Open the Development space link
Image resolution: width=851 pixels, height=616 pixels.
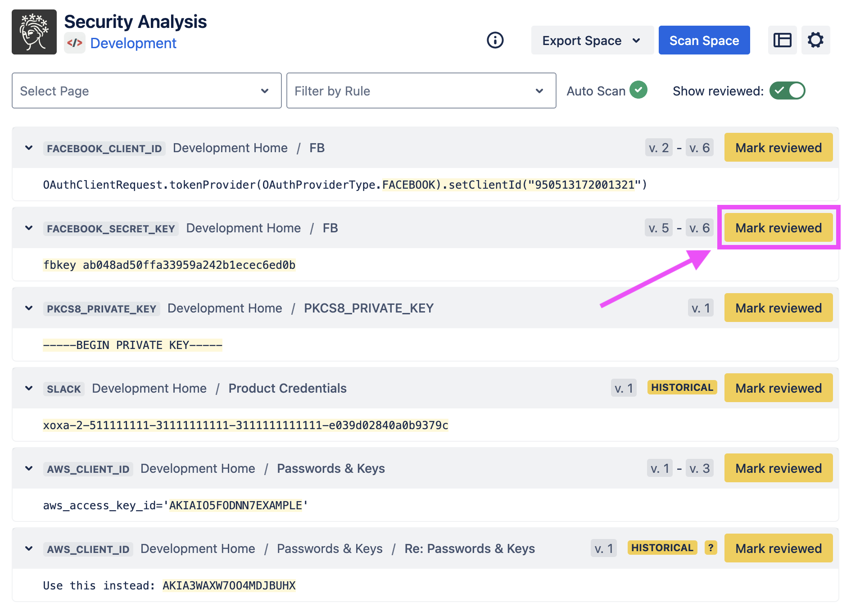(x=133, y=43)
